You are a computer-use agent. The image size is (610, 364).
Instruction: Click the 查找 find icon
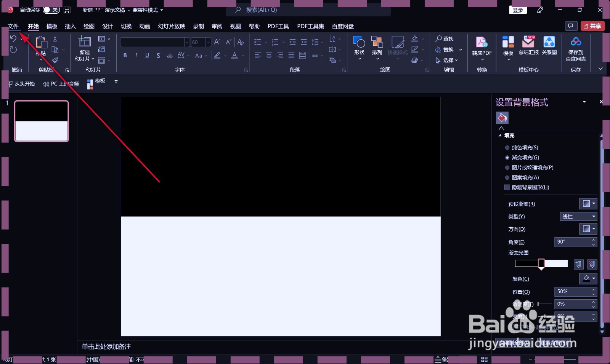[x=445, y=39]
